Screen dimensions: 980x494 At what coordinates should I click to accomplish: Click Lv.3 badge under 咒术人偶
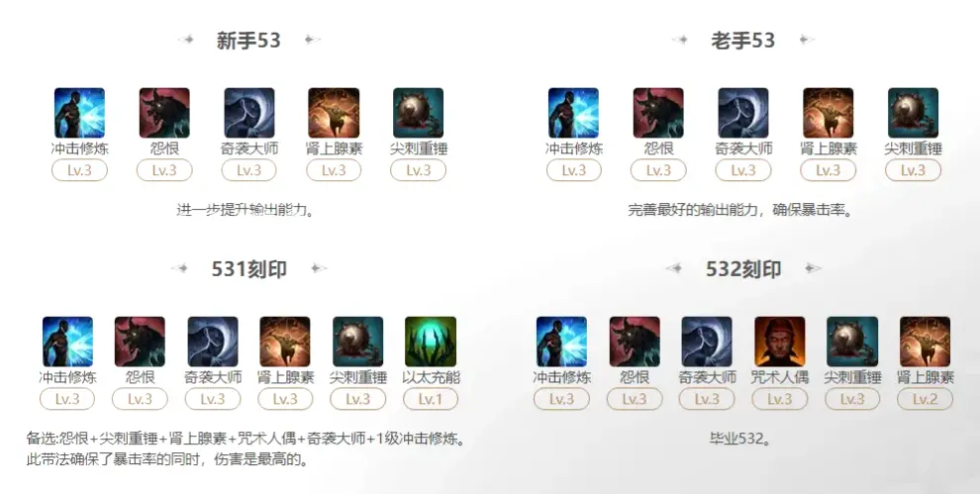(779, 399)
